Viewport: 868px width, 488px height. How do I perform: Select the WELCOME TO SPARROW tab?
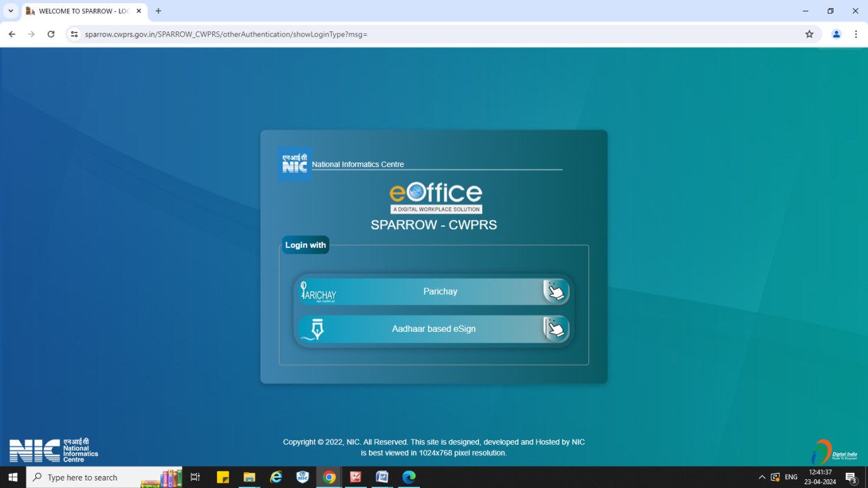pos(84,11)
